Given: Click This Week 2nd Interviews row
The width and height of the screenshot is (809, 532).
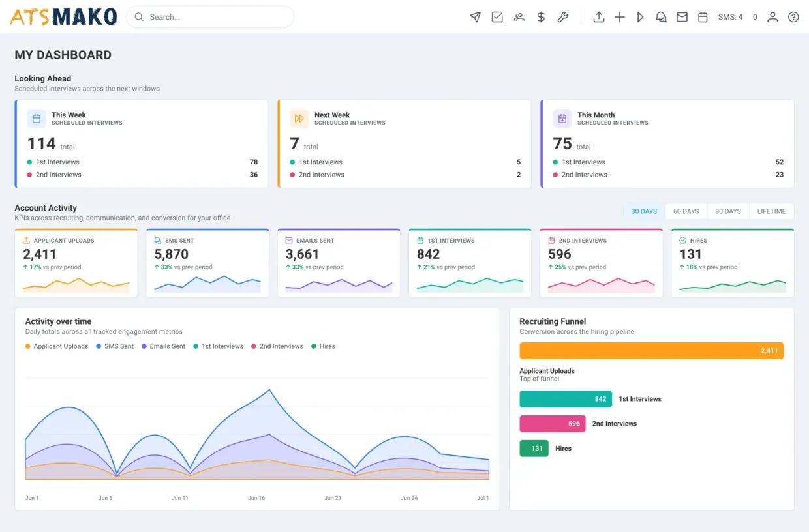Looking at the screenshot, I should point(142,175).
